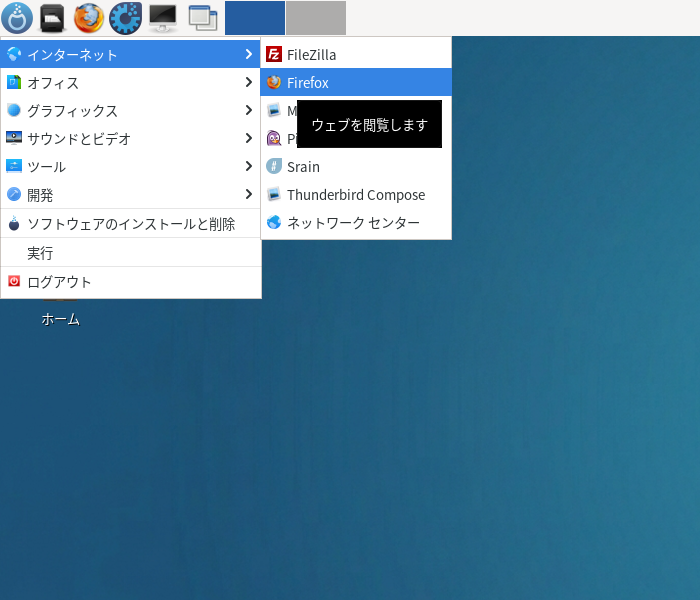Switch to the first blue workspace
Screen dimensions: 700x600
(255, 18)
